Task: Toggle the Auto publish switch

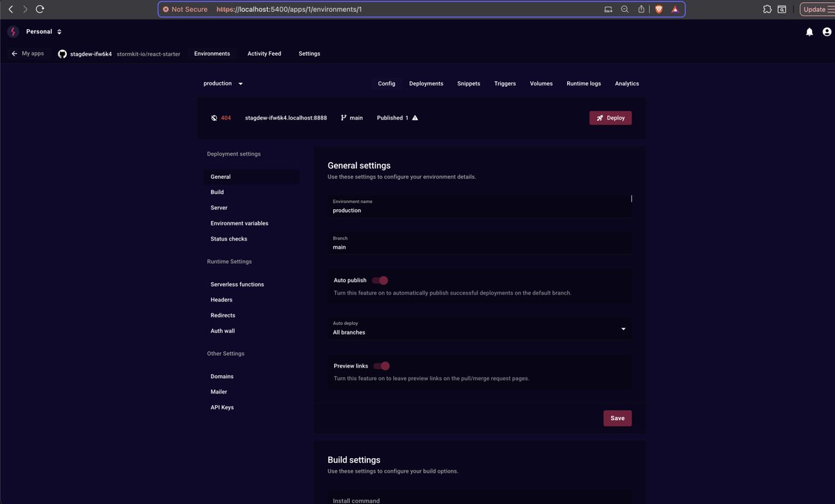Action: coord(379,280)
